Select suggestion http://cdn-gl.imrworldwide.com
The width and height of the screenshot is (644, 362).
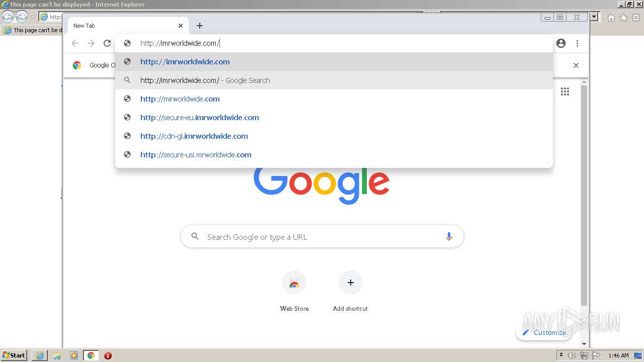[x=334, y=136]
